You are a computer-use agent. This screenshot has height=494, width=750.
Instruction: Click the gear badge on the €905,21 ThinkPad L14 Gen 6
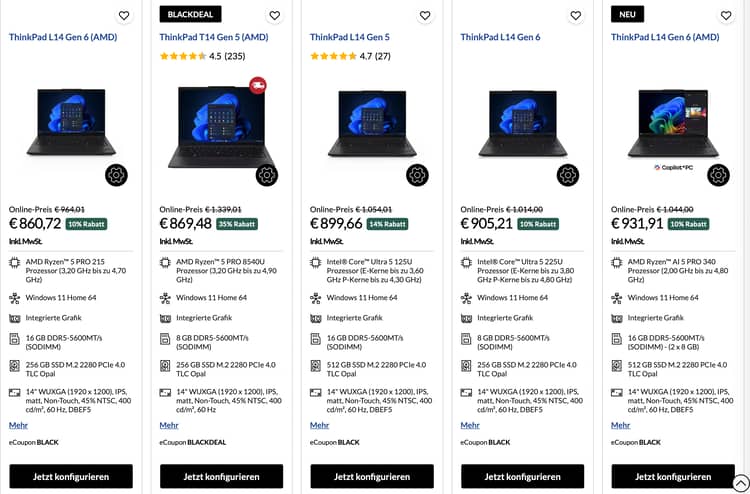pyautogui.click(x=567, y=175)
